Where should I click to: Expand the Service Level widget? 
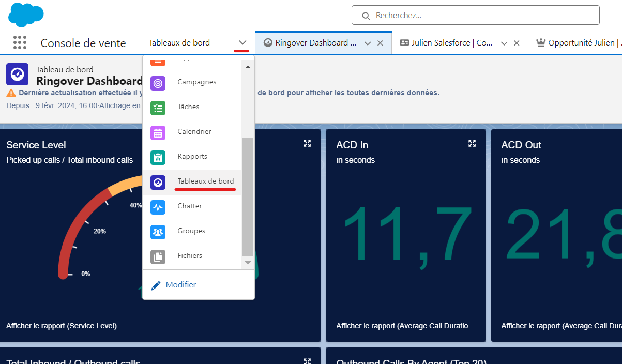click(x=307, y=144)
